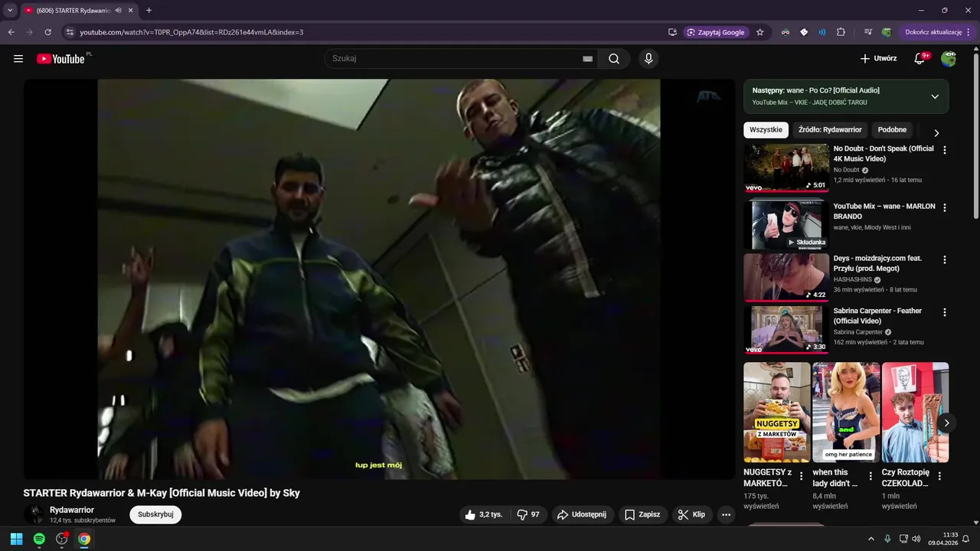
Task: Open options for 'when this lady' short
Action: click(871, 476)
